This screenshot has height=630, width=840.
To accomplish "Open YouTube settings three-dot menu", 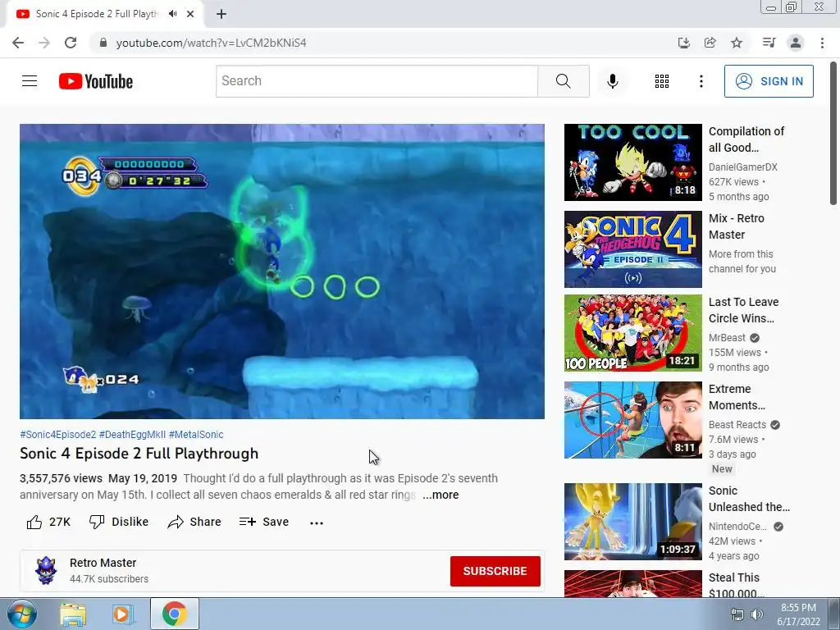I will coord(701,81).
